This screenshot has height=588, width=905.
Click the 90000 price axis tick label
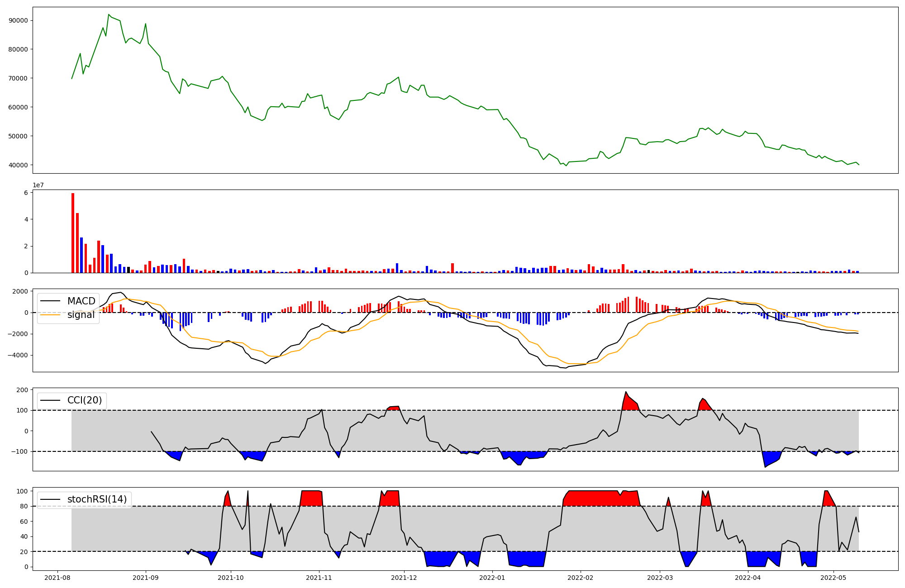18,20
